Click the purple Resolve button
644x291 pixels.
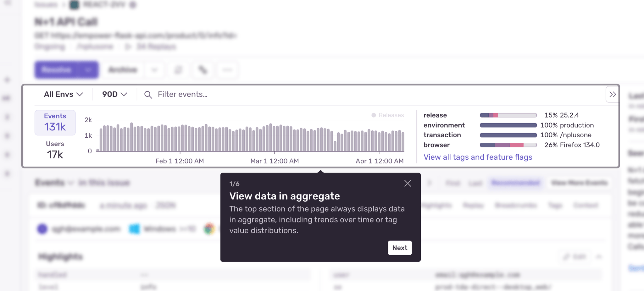pyautogui.click(x=57, y=70)
